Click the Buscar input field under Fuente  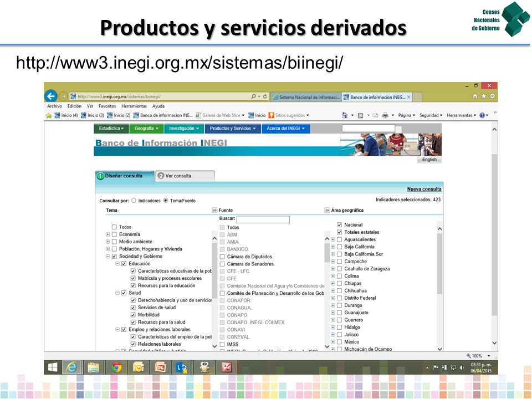point(263,219)
